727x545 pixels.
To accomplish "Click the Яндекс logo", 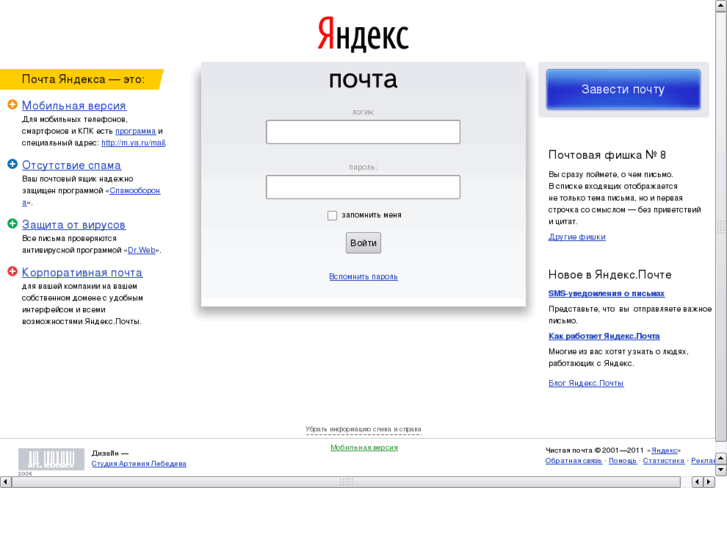I will click(x=363, y=34).
